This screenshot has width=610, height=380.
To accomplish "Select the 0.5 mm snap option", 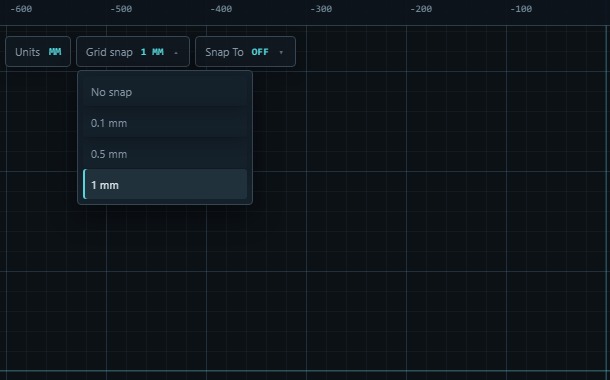I will point(165,154).
